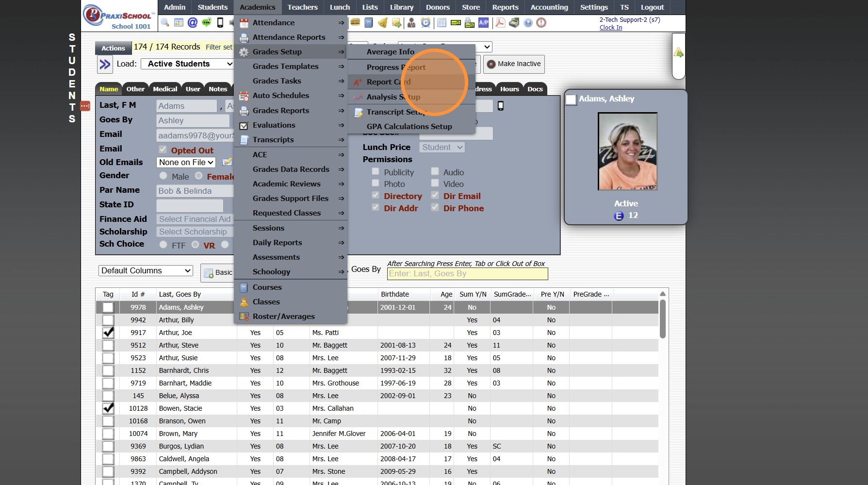Open the blue book toolbar icon

(x=369, y=22)
